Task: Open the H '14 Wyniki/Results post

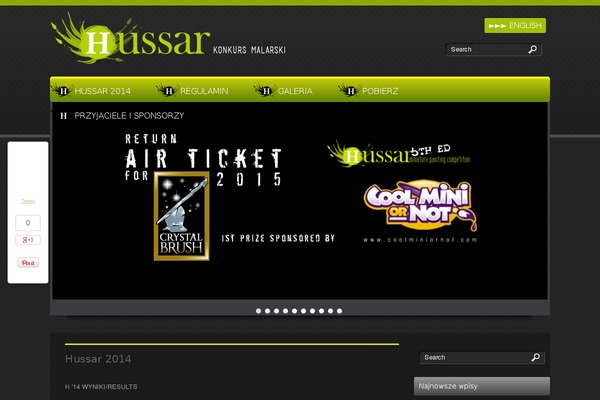Action: point(101,387)
